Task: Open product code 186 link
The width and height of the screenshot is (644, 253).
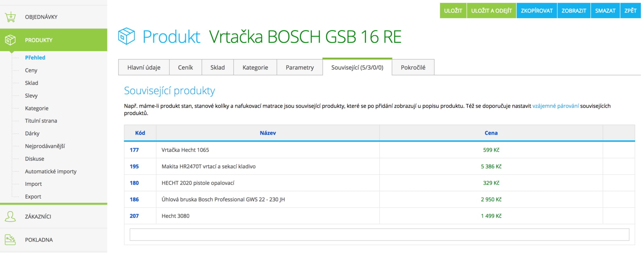Action: (134, 199)
